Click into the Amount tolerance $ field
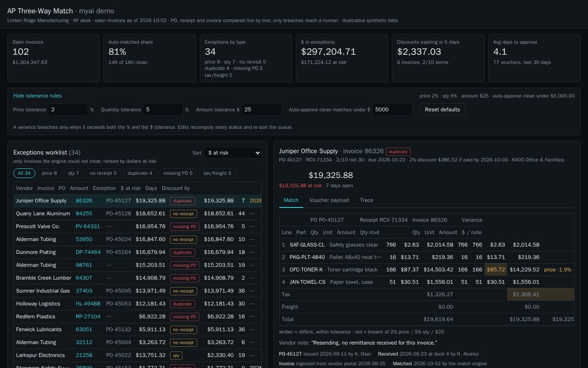 click(x=261, y=109)
